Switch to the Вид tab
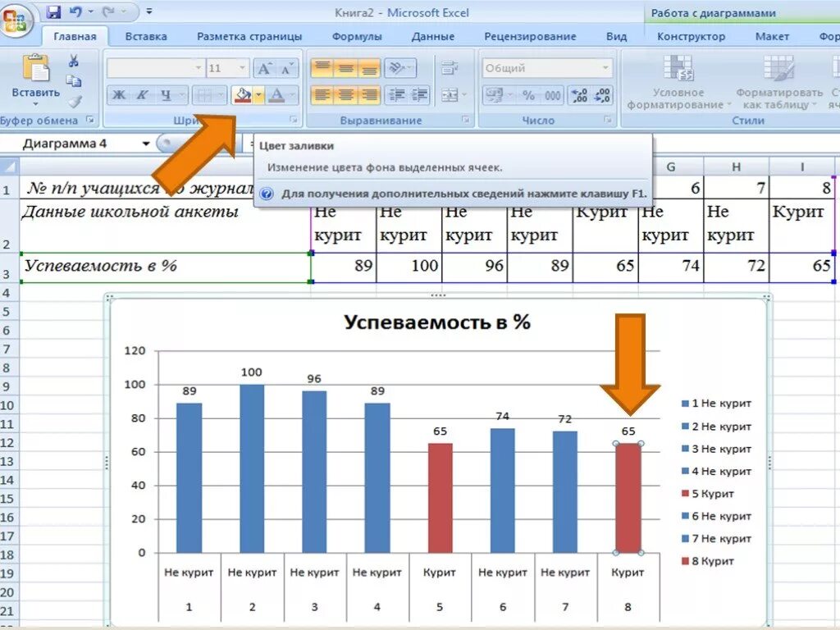This screenshot has height=630, width=840. (x=616, y=36)
